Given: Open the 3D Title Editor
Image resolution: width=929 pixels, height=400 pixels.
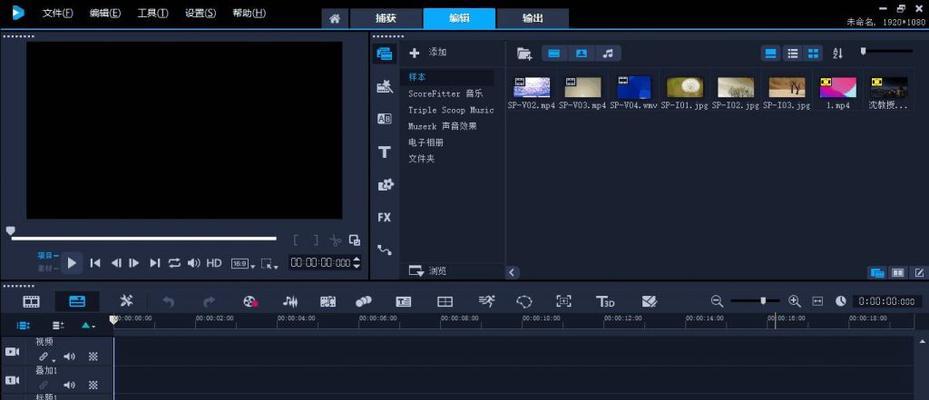Looking at the screenshot, I should pyautogui.click(x=605, y=302).
